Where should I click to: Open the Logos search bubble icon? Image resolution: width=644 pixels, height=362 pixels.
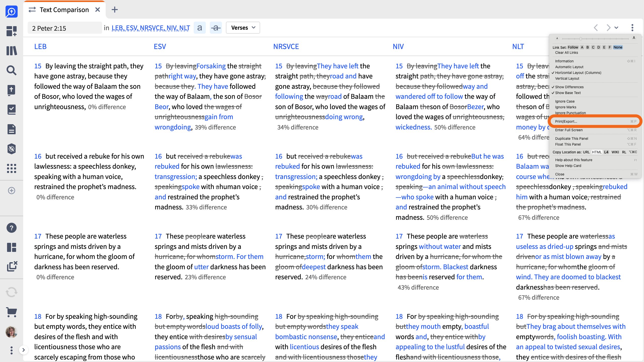coord(12,12)
